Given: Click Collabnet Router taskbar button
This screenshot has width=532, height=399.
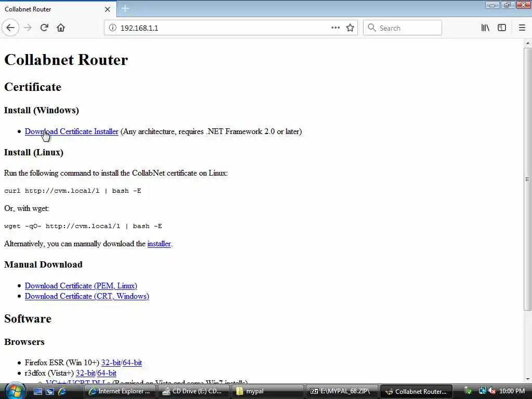Looking at the screenshot, I should 416,391.
